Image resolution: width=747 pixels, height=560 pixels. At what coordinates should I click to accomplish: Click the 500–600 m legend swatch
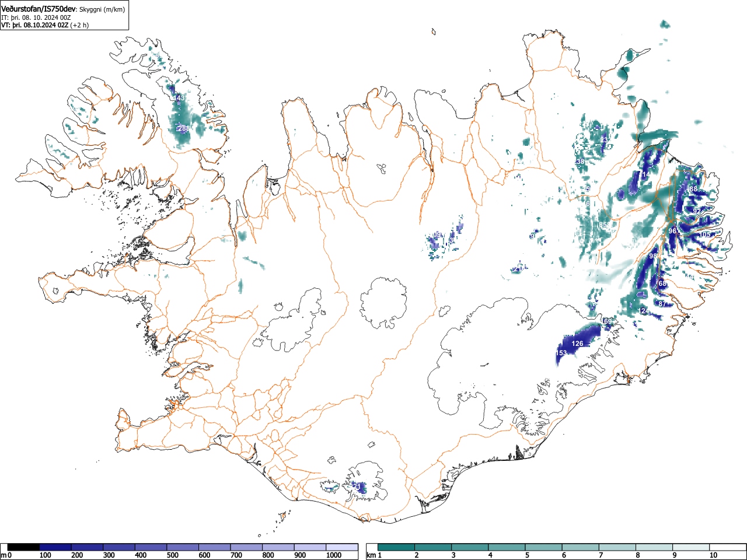(183, 547)
